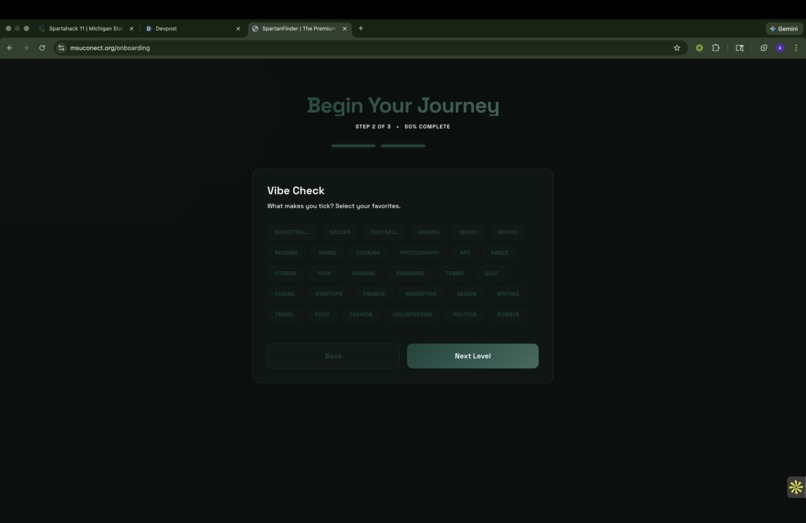Click the 'Vibe Check' heading
Image resolution: width=806 pixels, height=523 pixels.
pos(296,190)
